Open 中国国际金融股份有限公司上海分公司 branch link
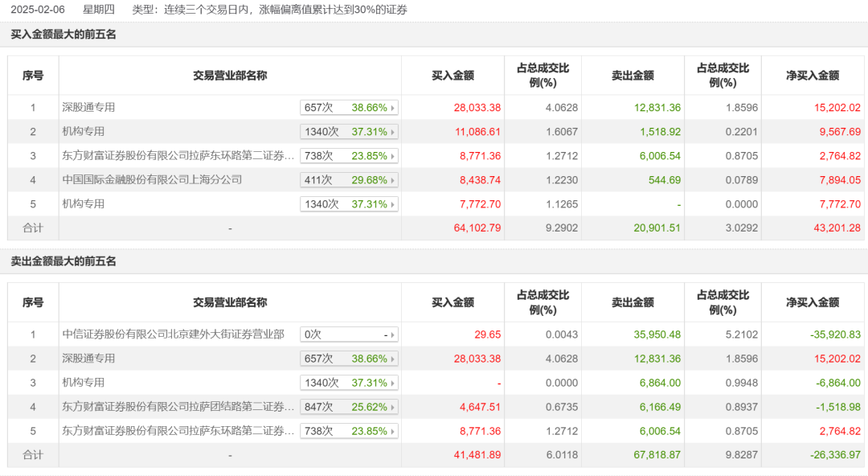This screenshot has width=868, height=476. click(152, 180)
